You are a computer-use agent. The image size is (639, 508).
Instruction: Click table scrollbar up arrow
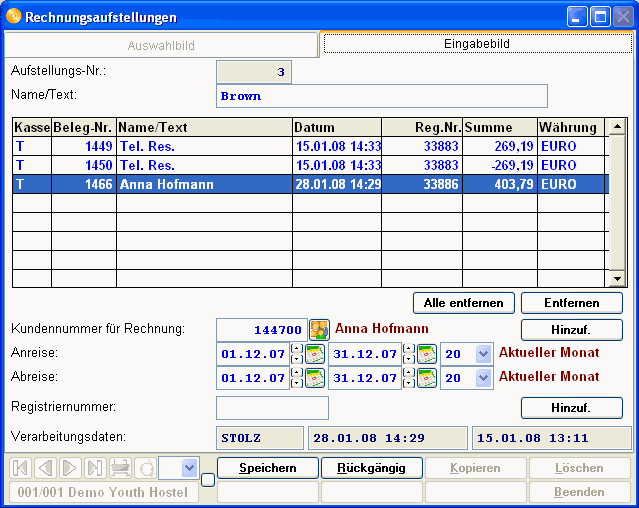click(x=617, y=127)
